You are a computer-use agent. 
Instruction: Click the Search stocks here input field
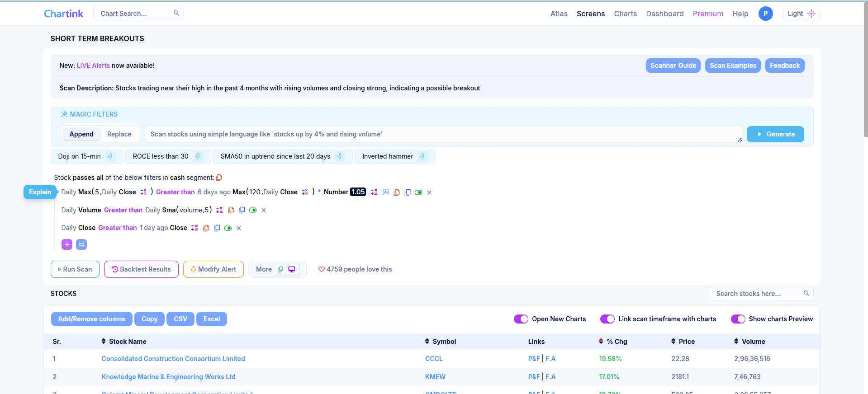pos(755,294)
